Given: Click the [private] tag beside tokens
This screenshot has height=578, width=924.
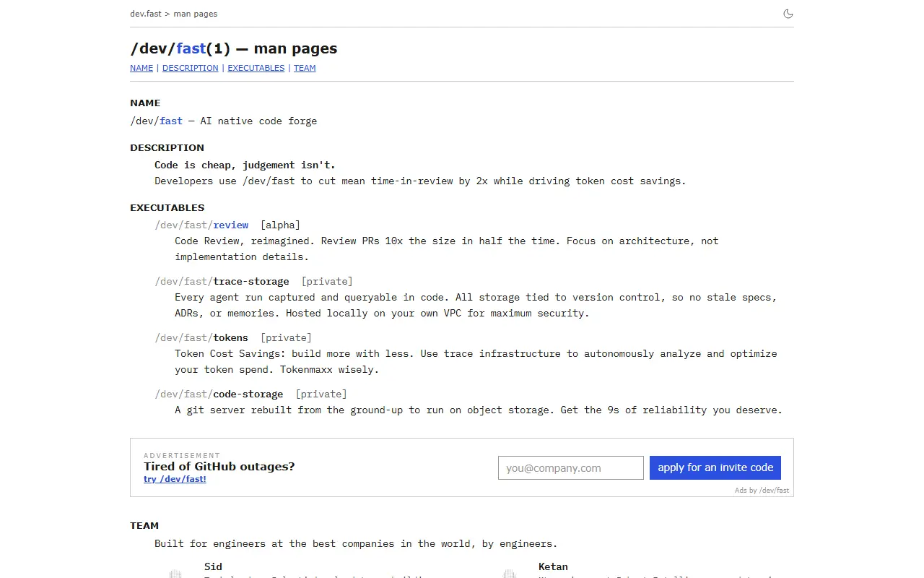Looking at the screenshot, I should (286, 337).
